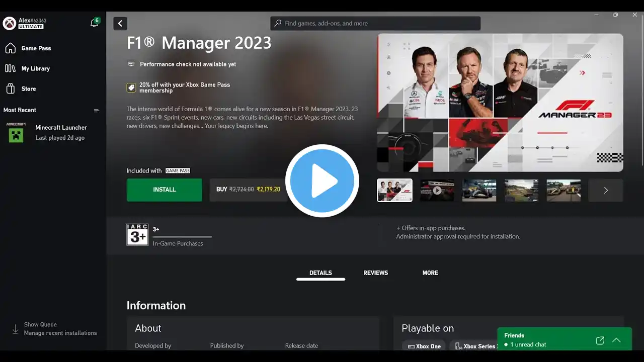Select the fifth gallery thumbnail
The height and width of the screenshot is (362, 644).
563,191
